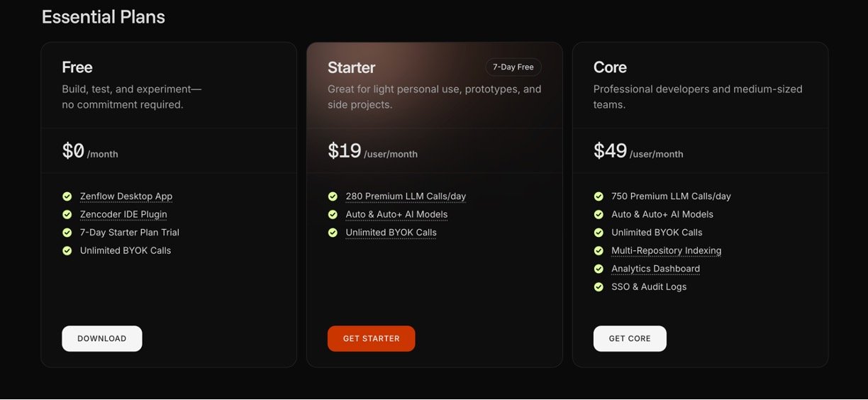Click checkmark icon beside 750 Premium LLM Calls/day
This screenshot has width=868, height=400.
point(599,196)
